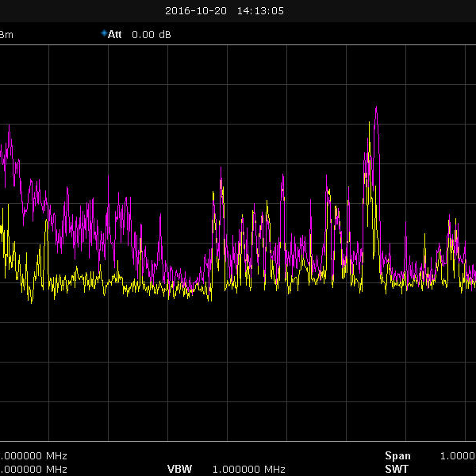This screenshot has width=476, height=476.
Task: Click the VBW 1.000000 MHz value
Action: pyautogui.click(x=248, y=469)
